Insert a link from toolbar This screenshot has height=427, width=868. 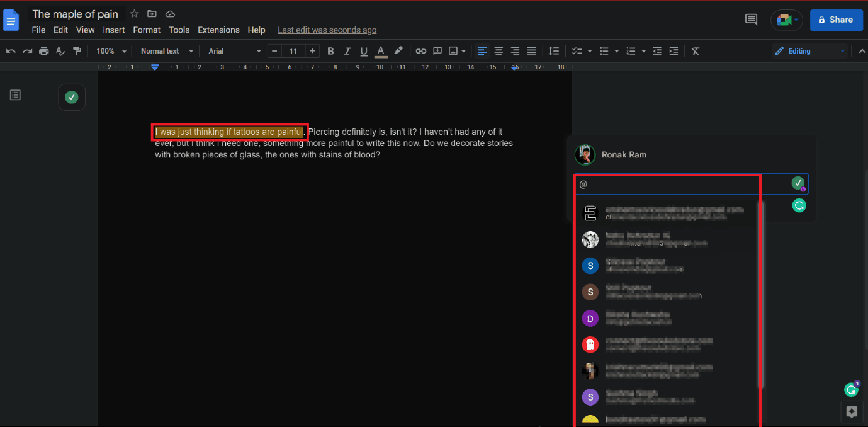[421, 51]
